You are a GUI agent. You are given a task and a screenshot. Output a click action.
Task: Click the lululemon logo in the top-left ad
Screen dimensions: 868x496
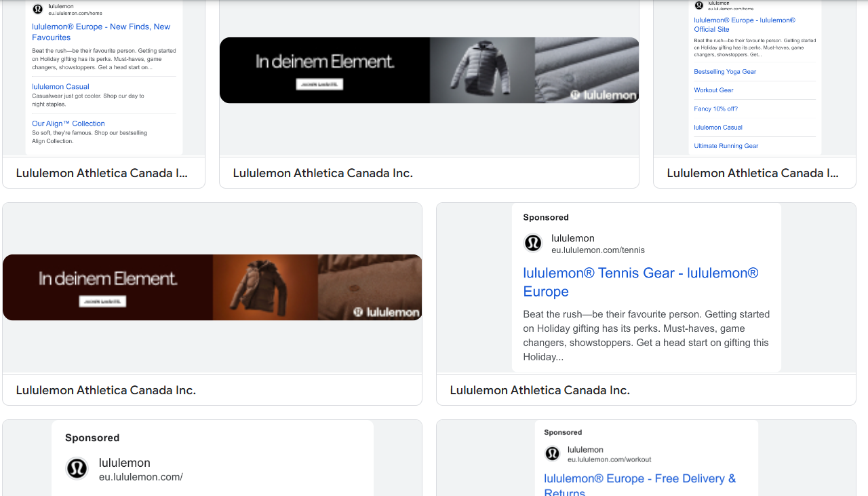pyautogui.click(x=38, y=10)
